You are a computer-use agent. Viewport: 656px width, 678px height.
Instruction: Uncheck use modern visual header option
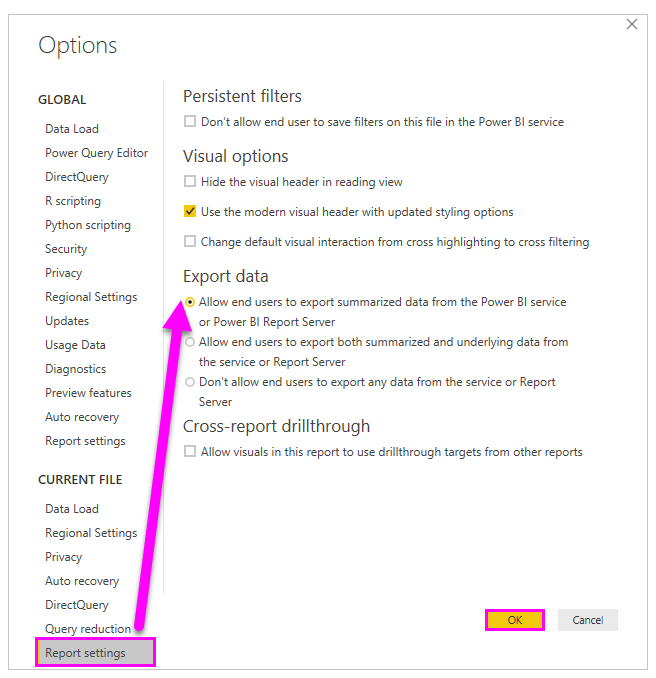tap(190, 211)
